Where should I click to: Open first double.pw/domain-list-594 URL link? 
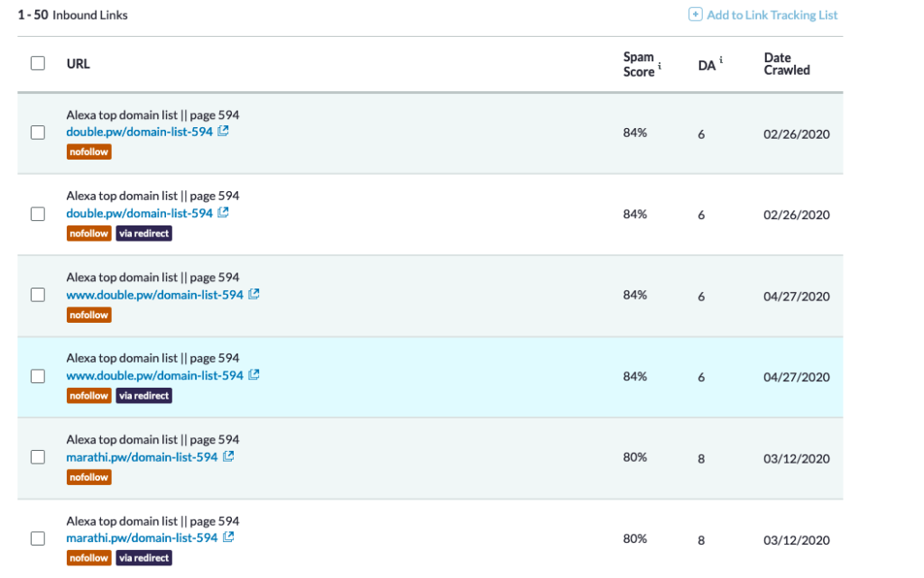click(139, 132)
